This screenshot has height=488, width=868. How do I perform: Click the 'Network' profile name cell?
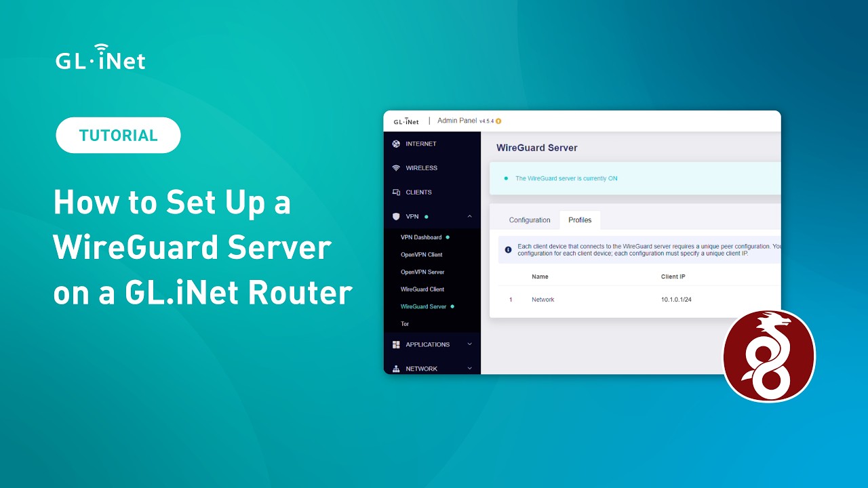[x=543, y=300]
